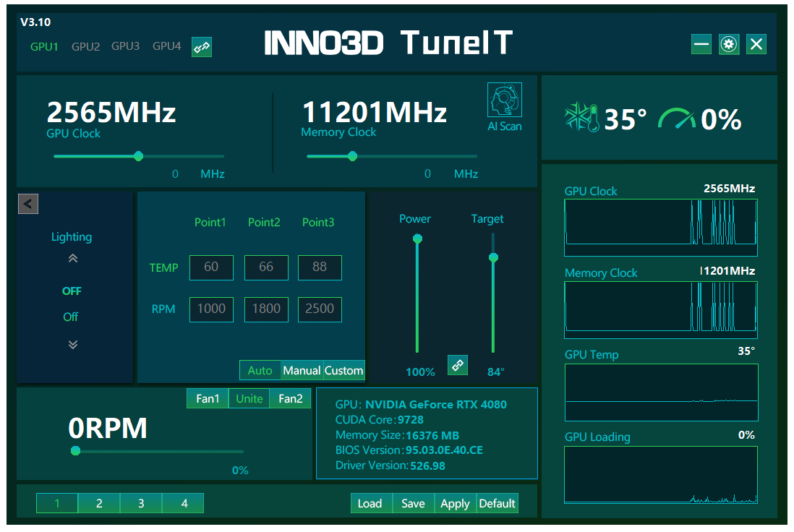The height and width of the screenshot is (532, 794).
Task: Collapse the side panel with back arrow
Action: coord(28,204)
